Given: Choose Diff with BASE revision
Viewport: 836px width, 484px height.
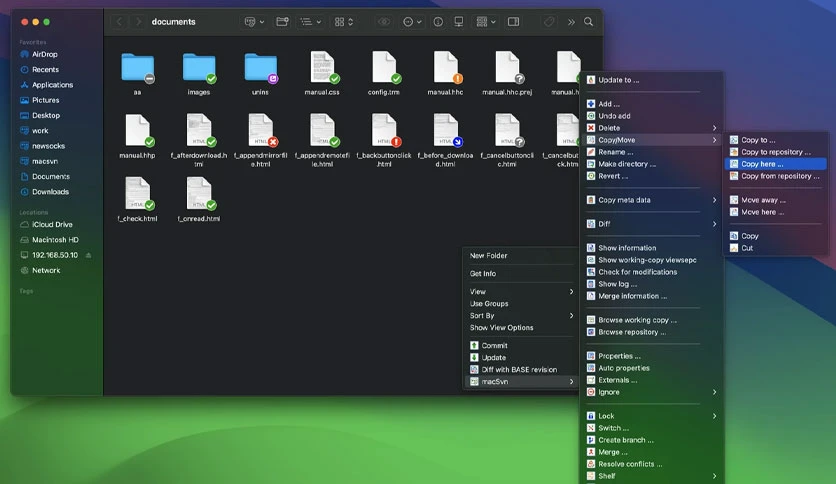Looking at the screenshot, I should [x=521, y=369].
